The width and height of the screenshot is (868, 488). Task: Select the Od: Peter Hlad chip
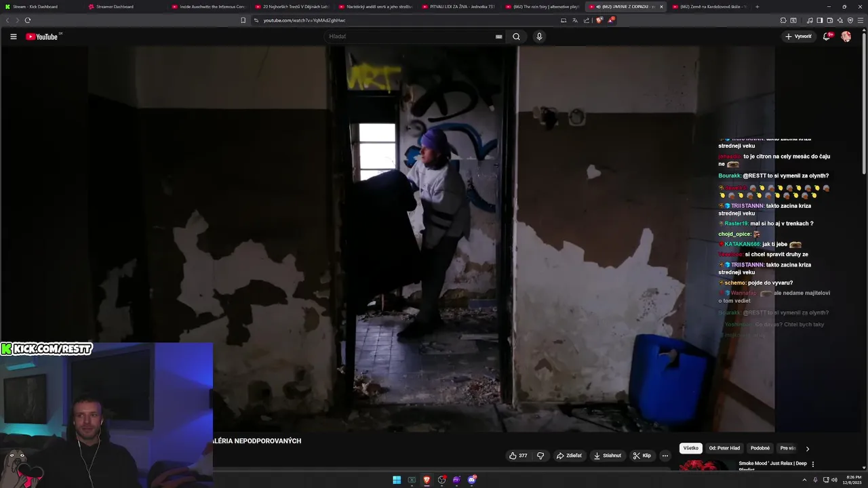tap(724, 448)
